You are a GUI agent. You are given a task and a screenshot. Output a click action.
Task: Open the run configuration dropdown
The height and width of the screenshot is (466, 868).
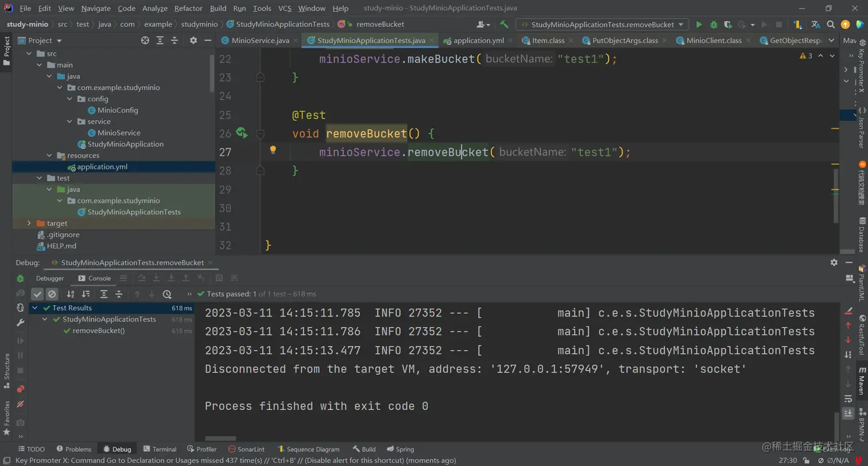click(x=602, y=25)
